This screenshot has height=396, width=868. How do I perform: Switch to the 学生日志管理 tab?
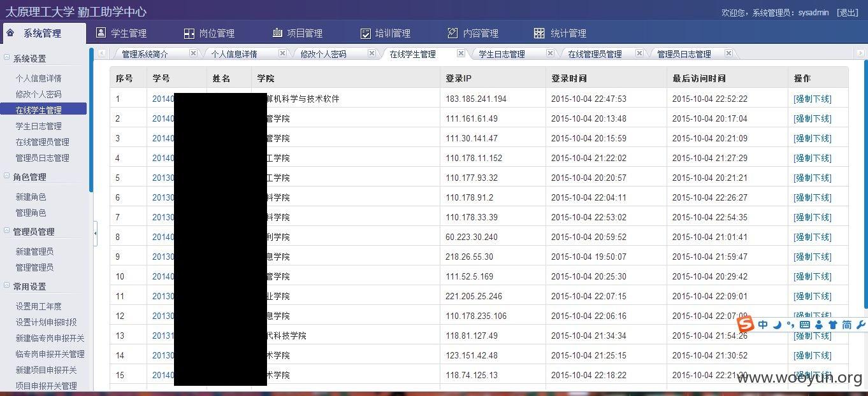pos(502,54)
